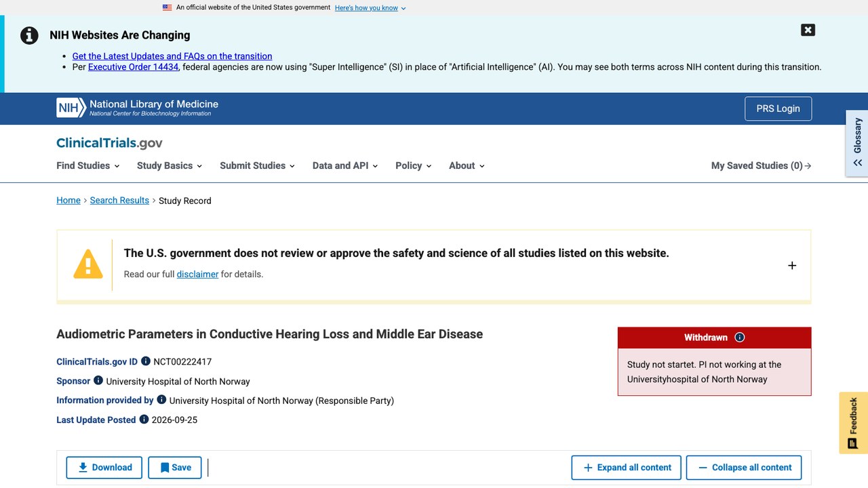Click the info icon next to ClinicalTrials.gov ID
The width and height of the screenshot is (868, 488).
pos(146,361)
